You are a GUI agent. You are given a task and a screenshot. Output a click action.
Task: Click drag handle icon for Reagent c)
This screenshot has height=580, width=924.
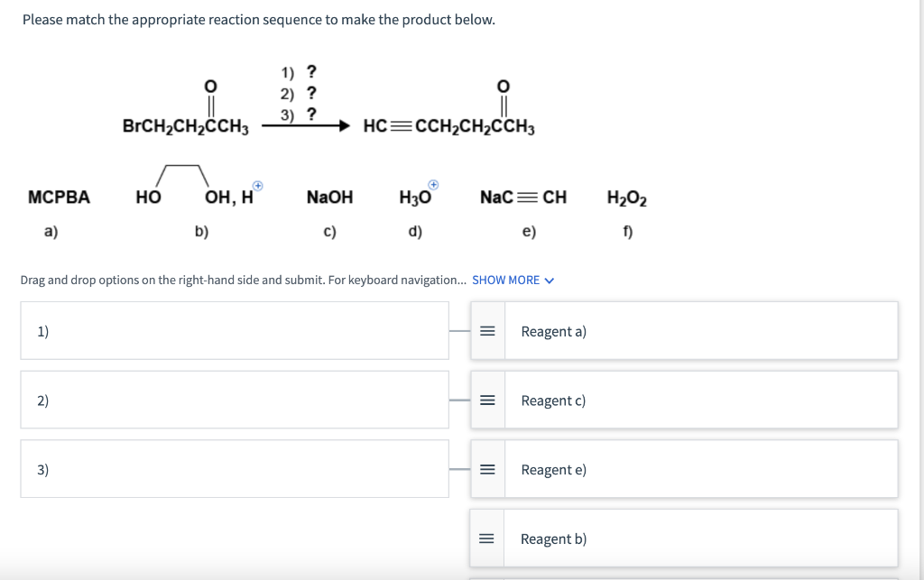[x=487, y=400]
